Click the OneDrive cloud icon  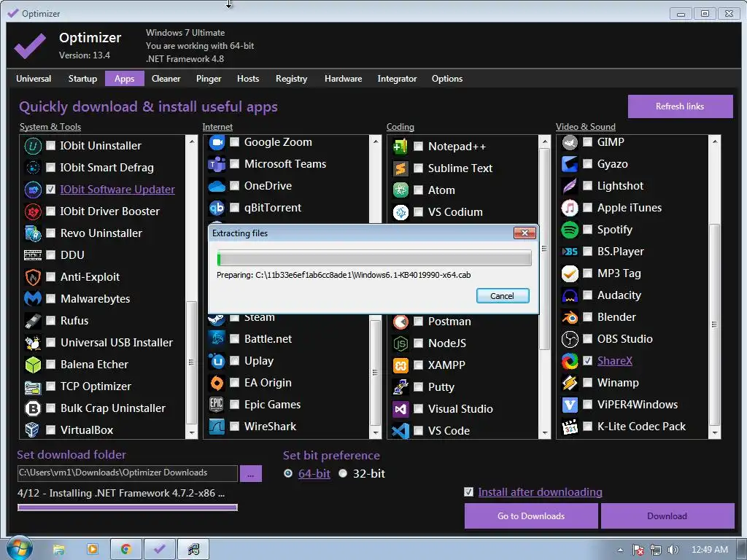coord(217,186)
